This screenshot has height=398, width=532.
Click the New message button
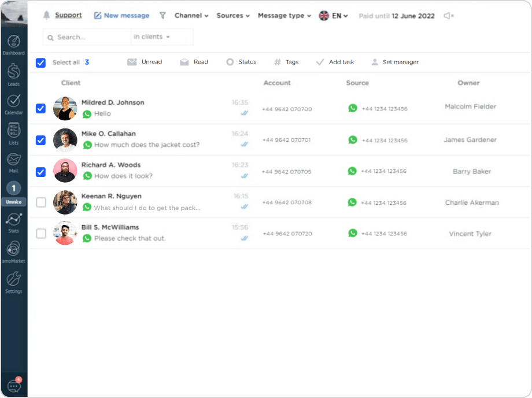coord(121,16)
